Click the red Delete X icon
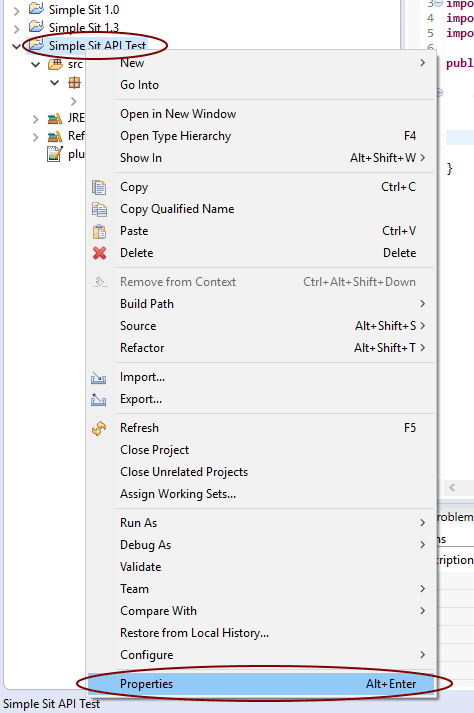 (100, 253)
